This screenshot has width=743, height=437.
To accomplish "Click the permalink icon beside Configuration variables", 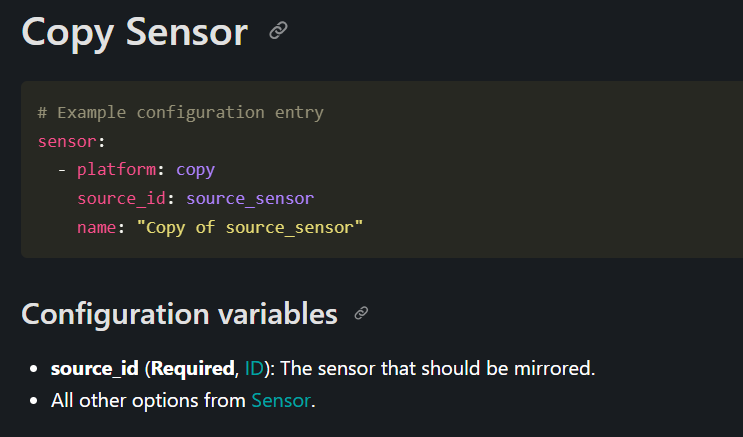I will point(361,313).
